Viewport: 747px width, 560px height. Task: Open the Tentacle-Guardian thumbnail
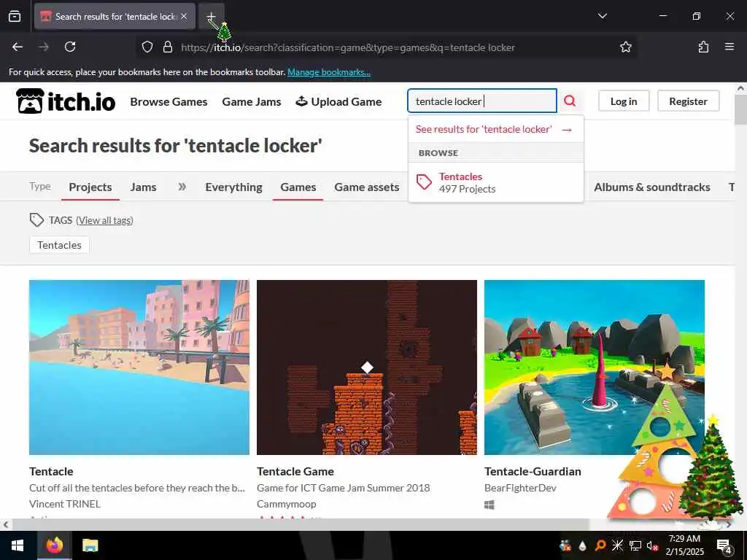595,367
